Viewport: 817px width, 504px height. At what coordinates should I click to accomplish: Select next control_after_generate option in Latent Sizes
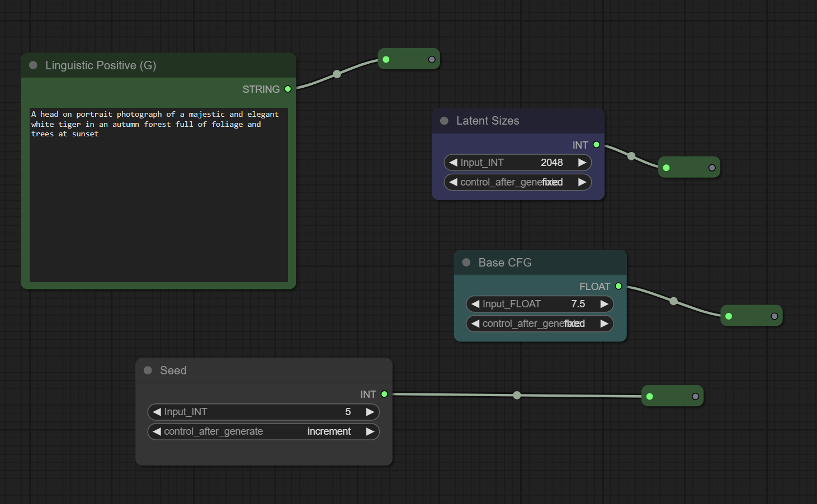582,182
